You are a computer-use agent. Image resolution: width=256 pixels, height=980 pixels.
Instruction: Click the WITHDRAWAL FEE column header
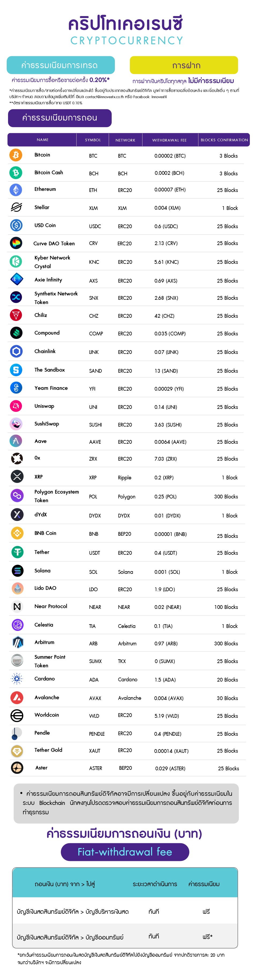pyautogui.click(x=170, y=140)
